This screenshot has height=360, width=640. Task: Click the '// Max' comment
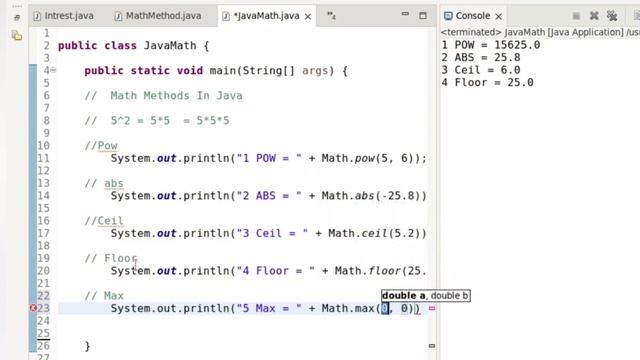tap(104, 296)
